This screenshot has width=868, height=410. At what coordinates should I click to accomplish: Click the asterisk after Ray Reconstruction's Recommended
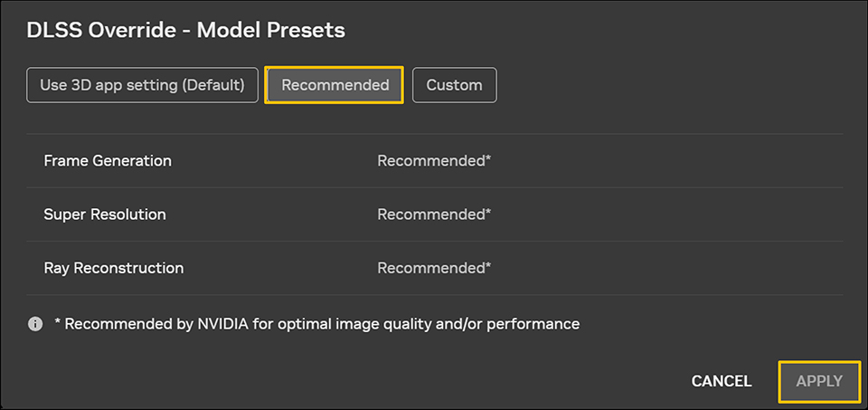tap(488, 266)
